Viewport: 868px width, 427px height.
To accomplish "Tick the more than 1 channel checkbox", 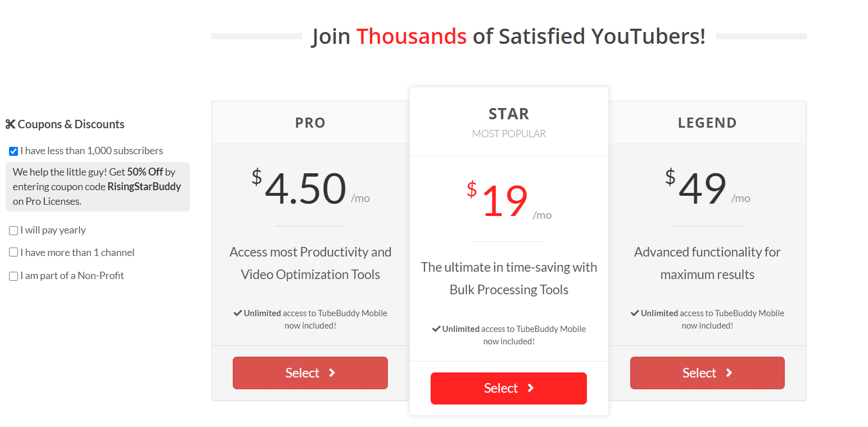I will [x=13, y=253].
